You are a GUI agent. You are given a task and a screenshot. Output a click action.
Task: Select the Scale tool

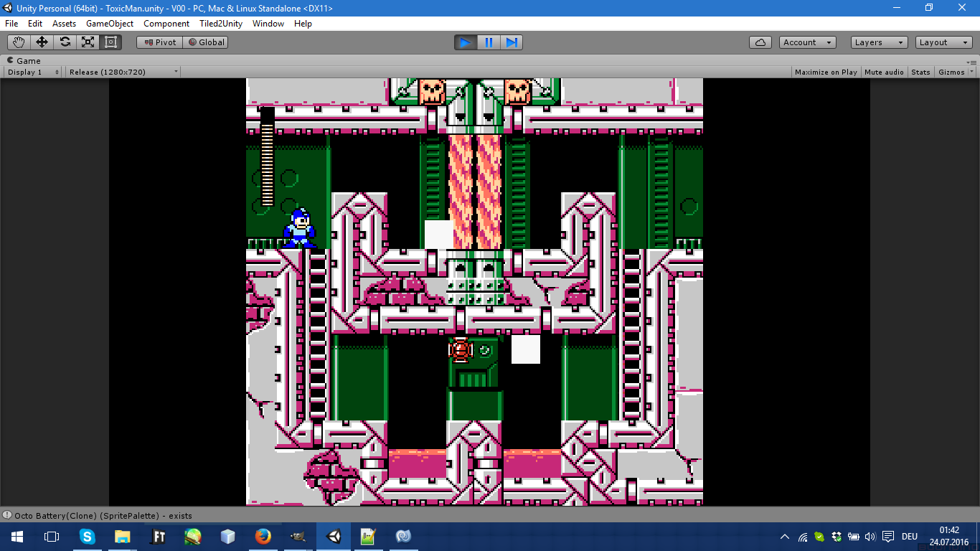[88, 42]
